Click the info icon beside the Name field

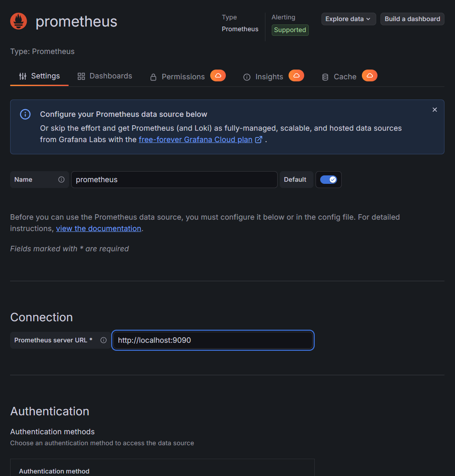(x=62, y=180)
